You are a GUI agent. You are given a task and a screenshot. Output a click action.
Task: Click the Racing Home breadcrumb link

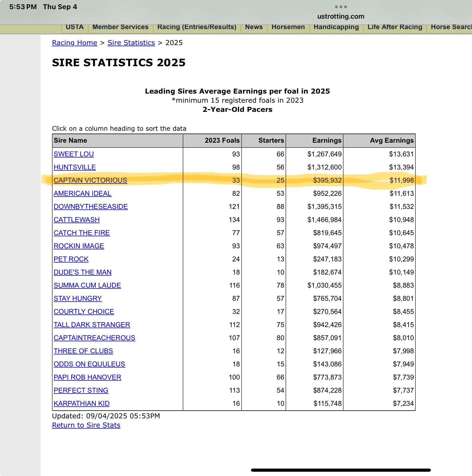click(x=75, y=43)
